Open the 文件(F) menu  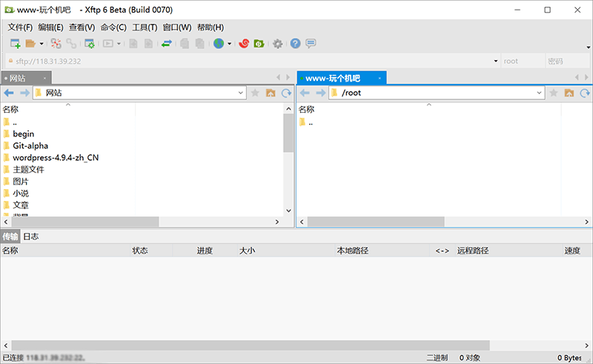20,27
